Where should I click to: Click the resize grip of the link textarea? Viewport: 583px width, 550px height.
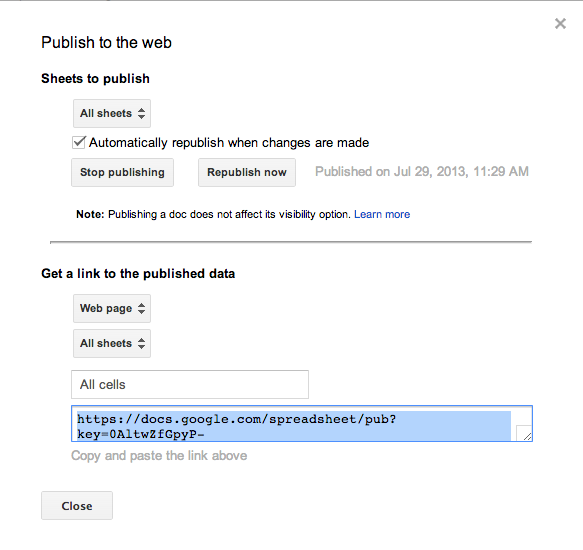[x=524, y=433]
